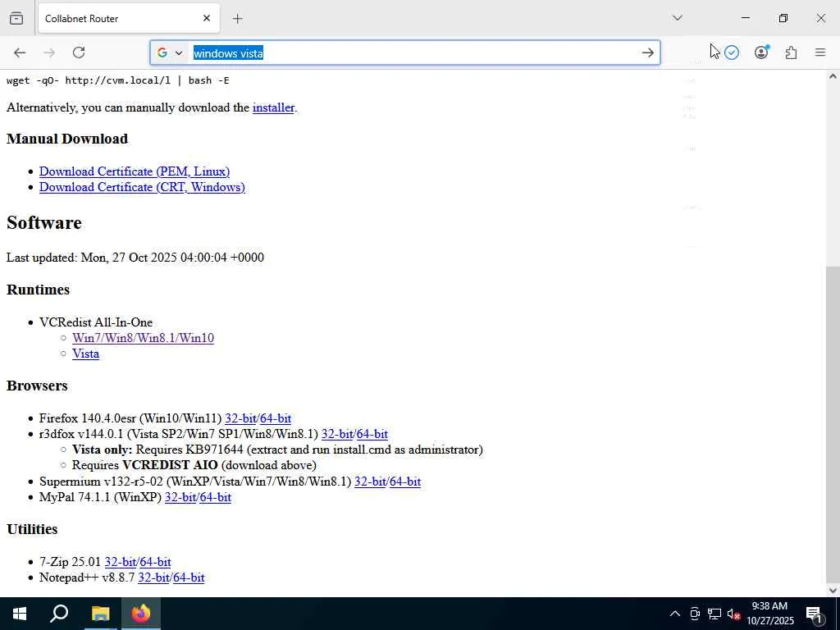This screenshot has height=630, width=840.
Task: Click the Meet Now tray icon
Action: pyautogui.click(x=695, y=614)
